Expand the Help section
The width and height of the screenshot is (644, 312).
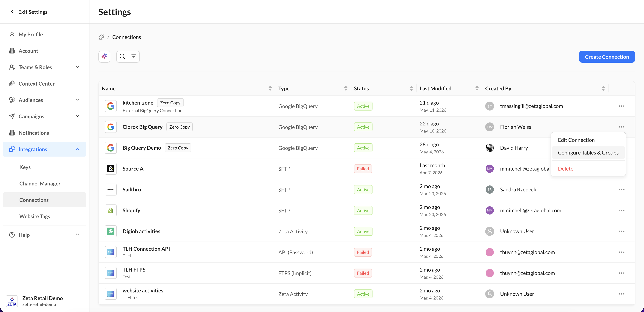click(78, 235)
